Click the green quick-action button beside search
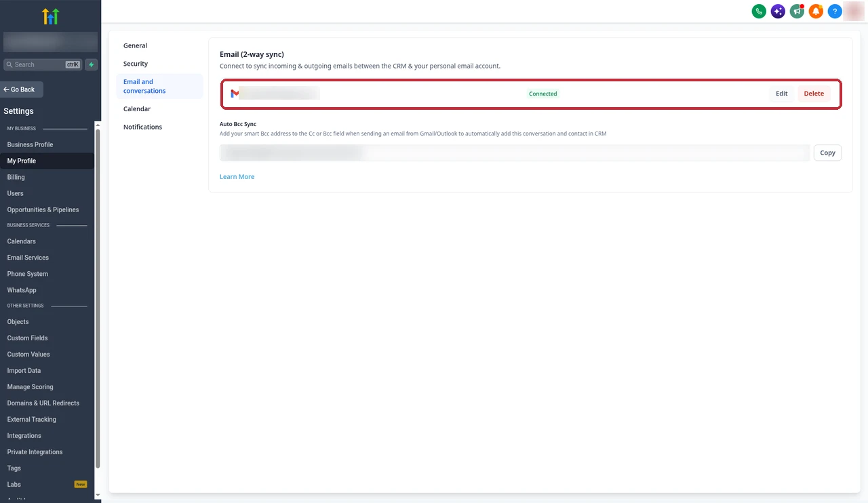The image size is (868, 503). pyautogui.click(x=92, y=64)
